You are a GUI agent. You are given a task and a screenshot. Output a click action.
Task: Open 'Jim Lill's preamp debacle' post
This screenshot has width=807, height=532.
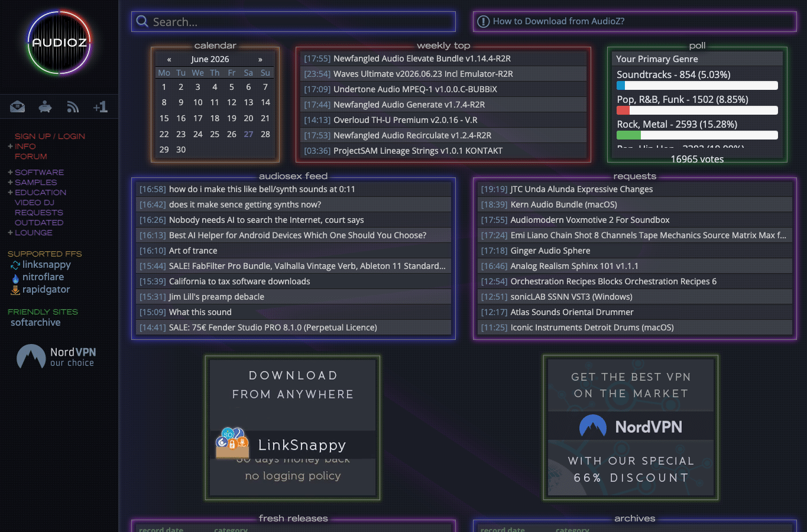click(x=216, y=297)
